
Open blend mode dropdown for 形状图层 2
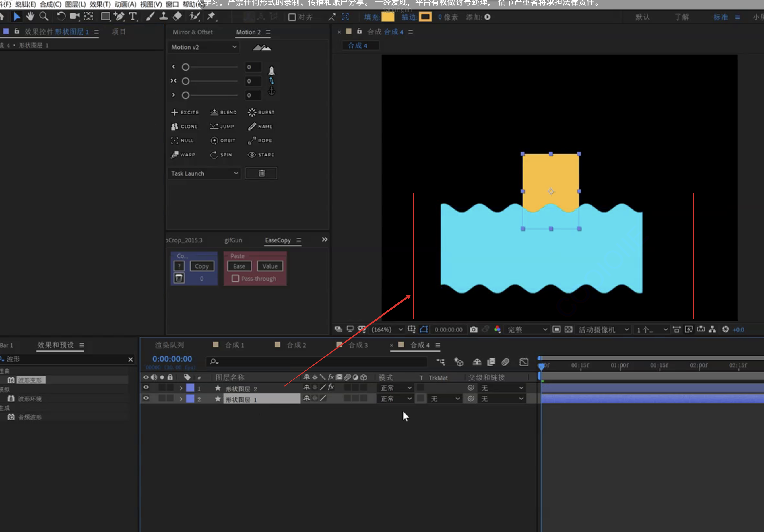396,388
